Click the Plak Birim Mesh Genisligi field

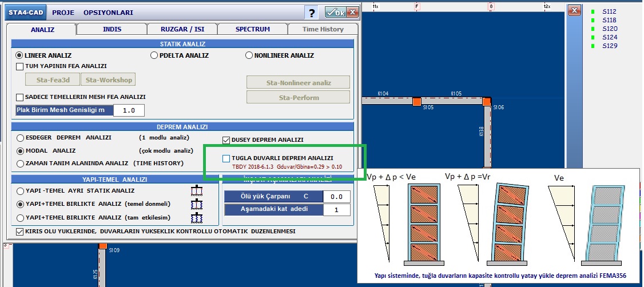pos(129,110)
